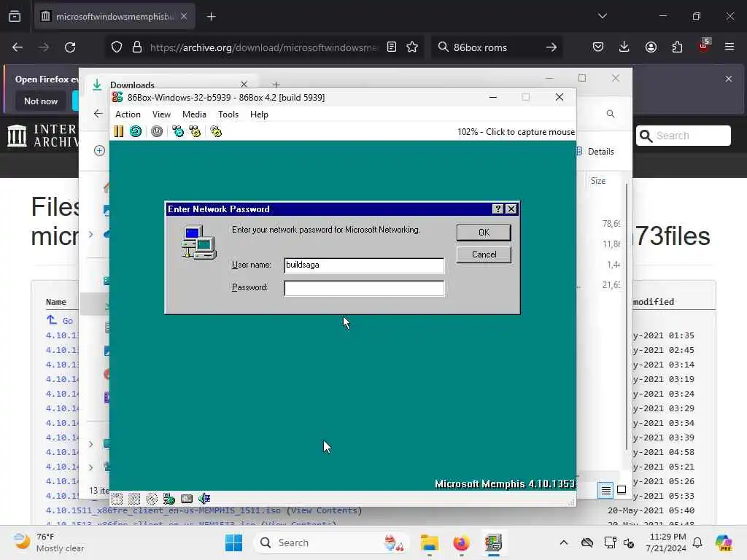Reload the archive.org page
Image resolution: width=747 pixels, height=560 pixels.
tap(70, 47)
